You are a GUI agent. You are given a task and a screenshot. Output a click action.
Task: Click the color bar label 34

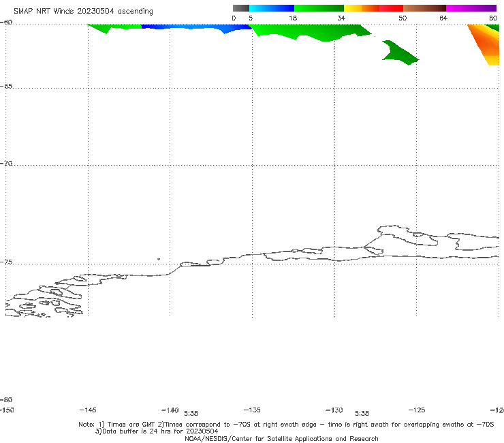tap(341, 18)
